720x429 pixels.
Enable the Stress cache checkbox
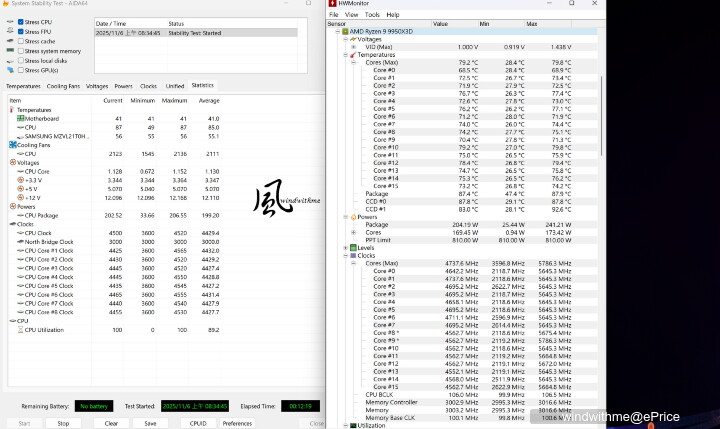22,41
